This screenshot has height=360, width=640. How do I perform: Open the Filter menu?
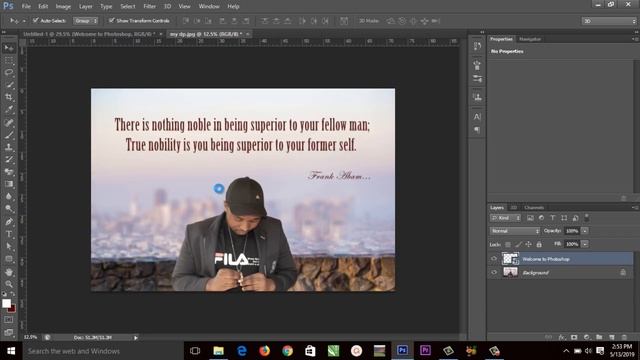149,7
